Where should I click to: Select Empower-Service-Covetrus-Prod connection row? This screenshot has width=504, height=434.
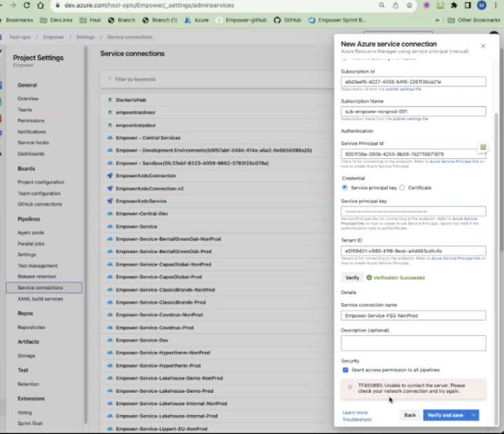pyautogui.click(x=217, y=328)
